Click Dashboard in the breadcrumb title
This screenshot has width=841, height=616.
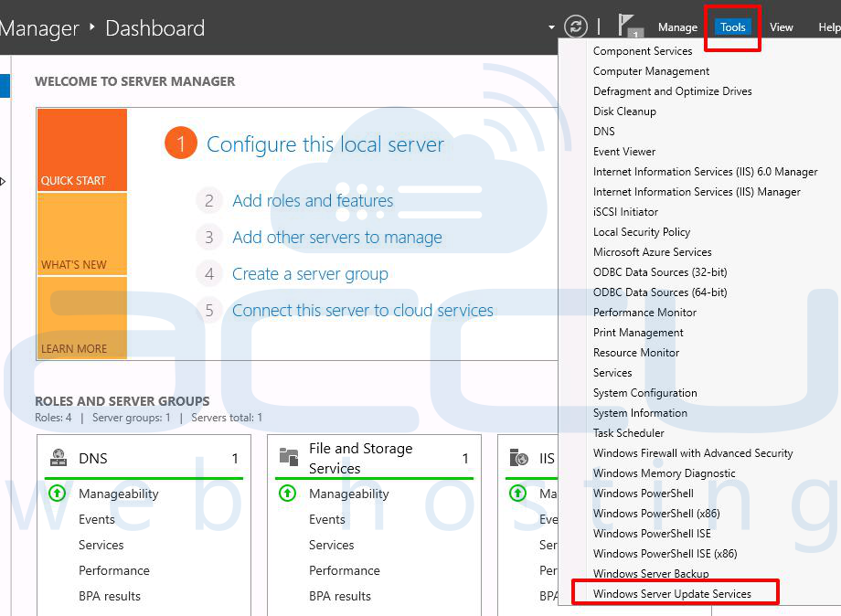tap(155, 28)
